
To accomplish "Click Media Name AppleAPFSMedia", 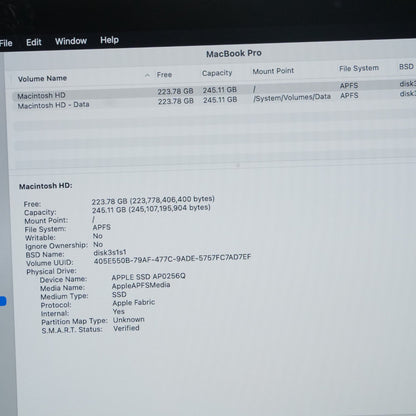I will point(141,286).
